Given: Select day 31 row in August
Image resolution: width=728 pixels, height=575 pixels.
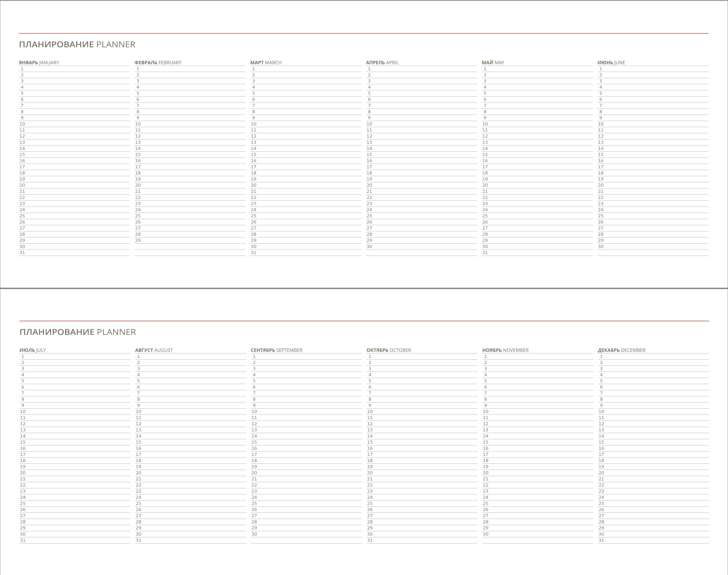Looking at the screenshot, I should click(191, 540).
